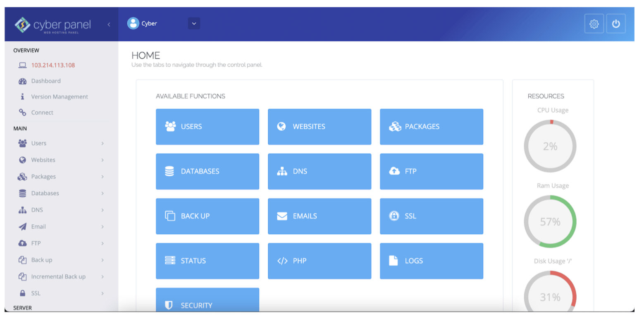Click the CPU Usage gauge
644x317 pixels.
[x=550, y=146]
